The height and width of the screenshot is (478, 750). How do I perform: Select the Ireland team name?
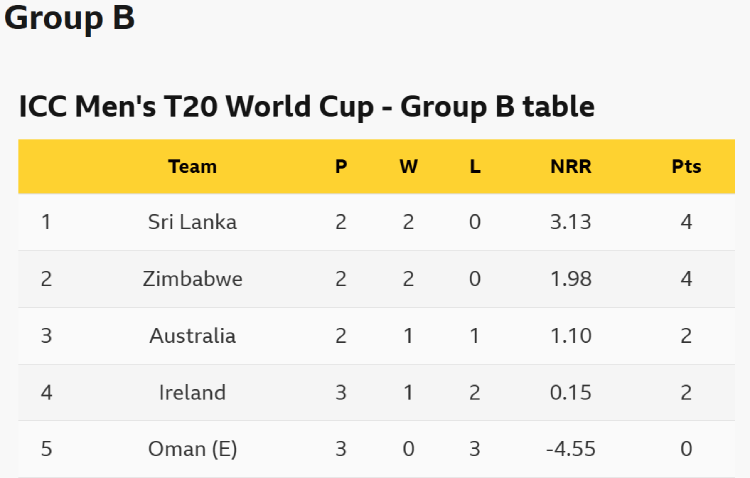click(192, 393)
